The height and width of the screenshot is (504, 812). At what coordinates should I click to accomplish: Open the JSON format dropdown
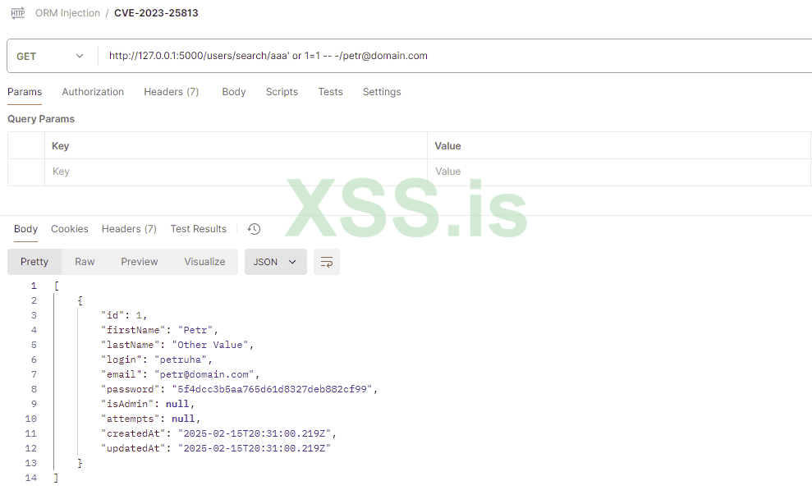(276, 262)
